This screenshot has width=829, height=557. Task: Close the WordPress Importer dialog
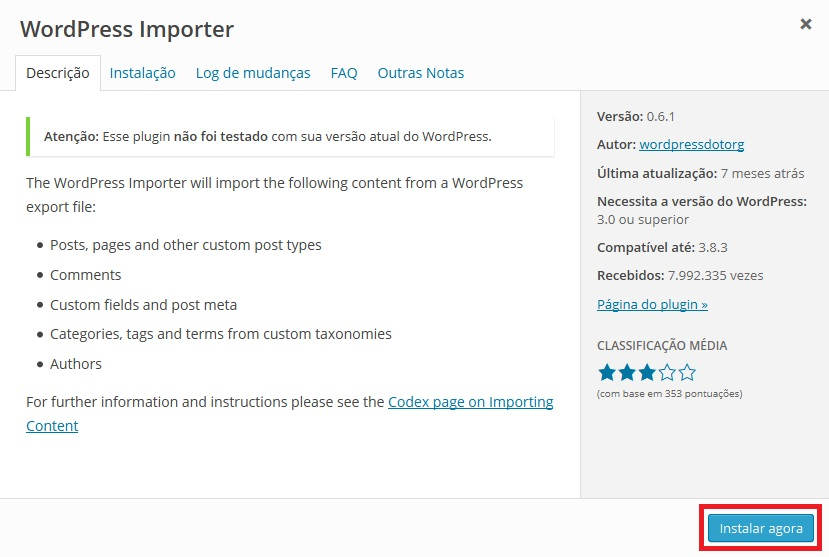coord(806,24)
